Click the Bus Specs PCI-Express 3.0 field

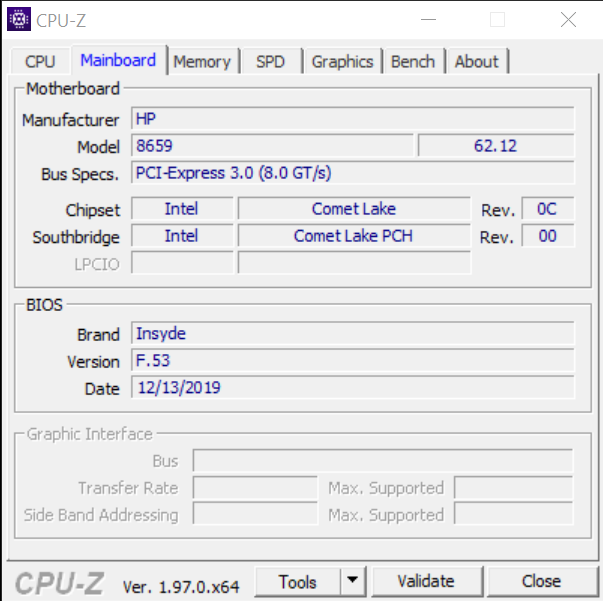tap(353, 173)
